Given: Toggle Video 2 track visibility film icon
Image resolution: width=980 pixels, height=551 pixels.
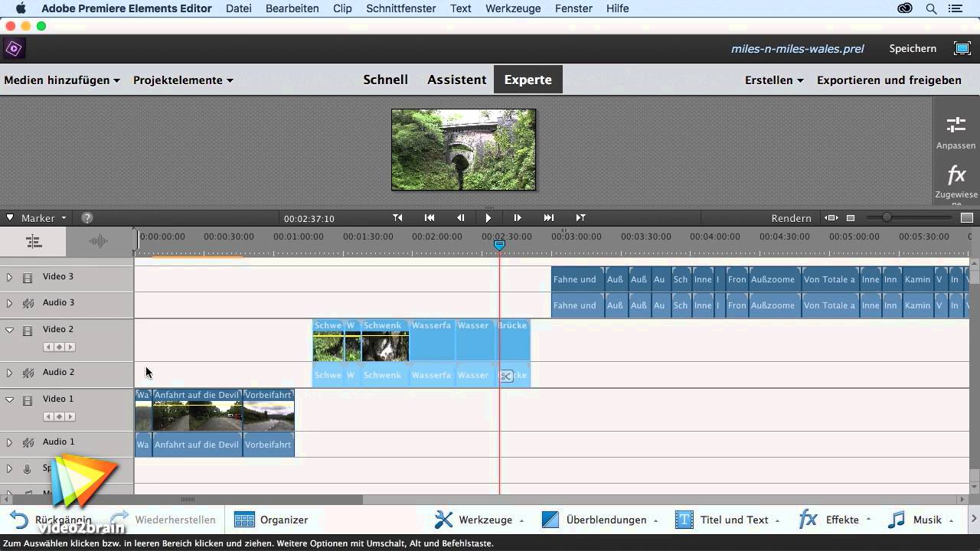Looking at the screenshot, I should pos(28,331).
